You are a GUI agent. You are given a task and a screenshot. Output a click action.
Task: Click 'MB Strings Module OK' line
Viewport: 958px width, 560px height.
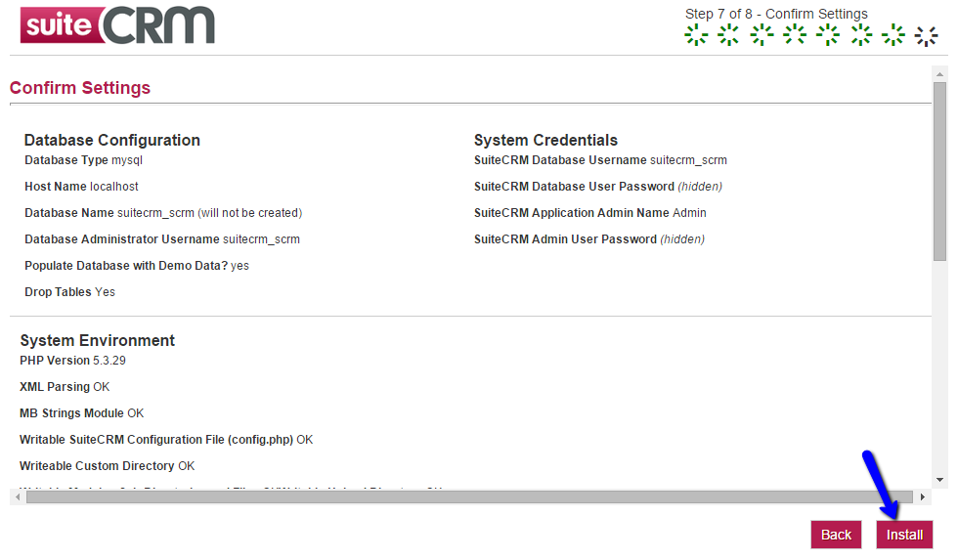tap(82, 412)
